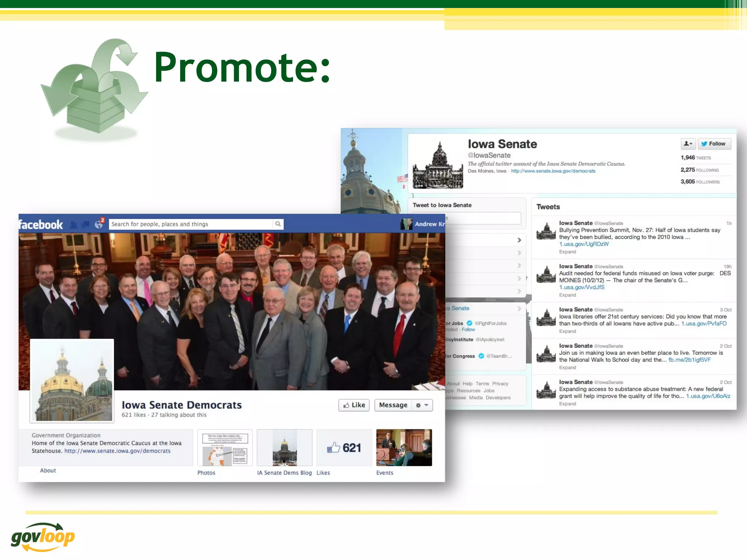Image resolution: width=747 pixels, height=560 pixels.
Task: Expand the Walk to School tweet
Action: click(x=568, y=367)
